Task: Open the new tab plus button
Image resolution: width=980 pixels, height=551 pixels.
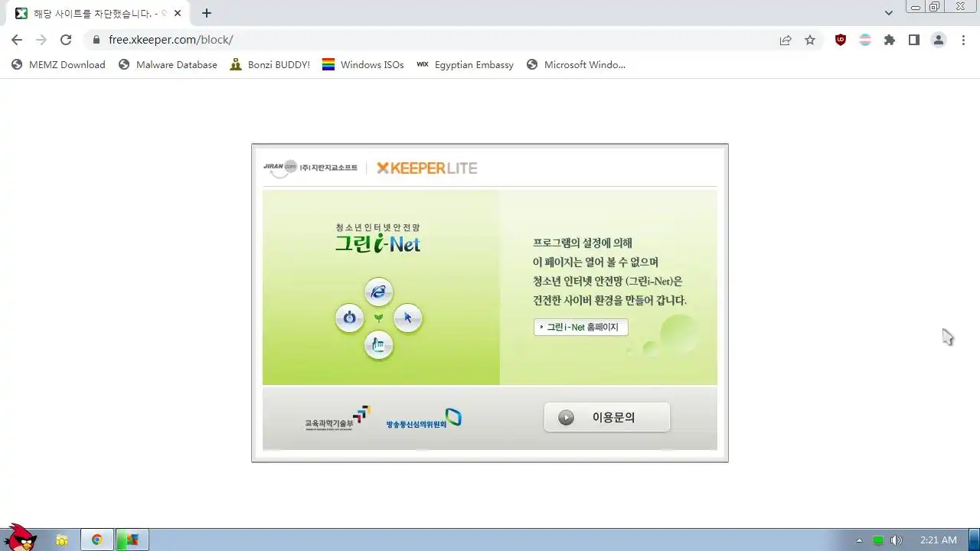Action: coord(207,13)
